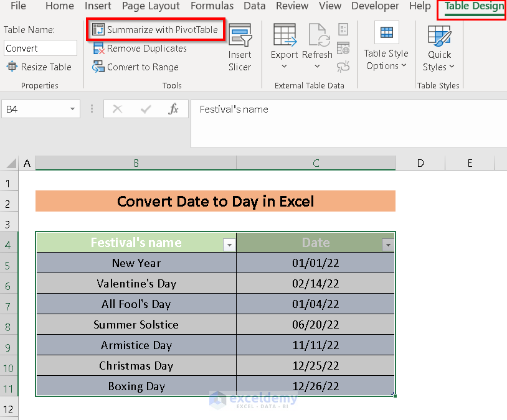Open the Festival's name filter dropdown
This screenshot has width=507, height=420.
(229, 245)
